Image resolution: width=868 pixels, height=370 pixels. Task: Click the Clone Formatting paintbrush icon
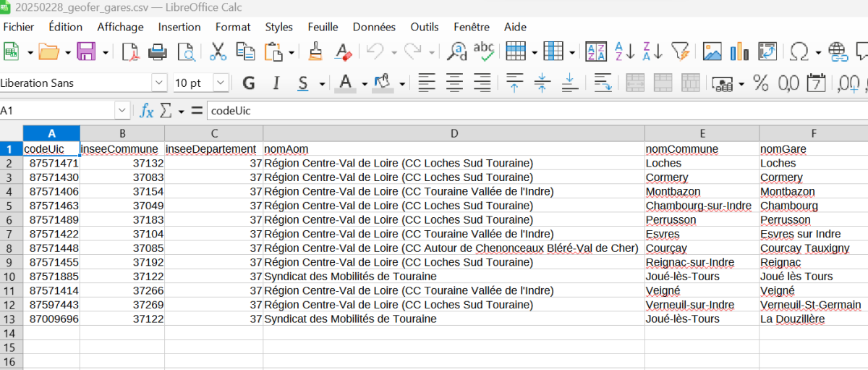315,52
